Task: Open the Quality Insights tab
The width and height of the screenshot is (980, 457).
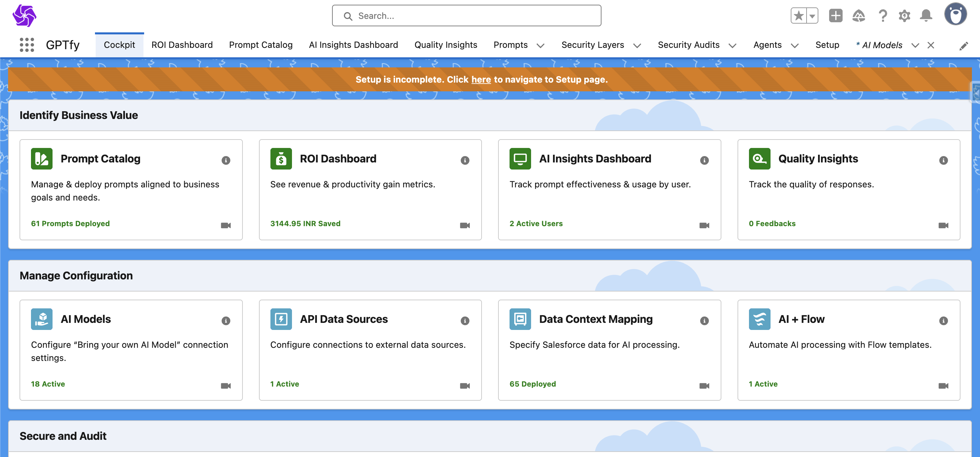Action: (446, 45)
